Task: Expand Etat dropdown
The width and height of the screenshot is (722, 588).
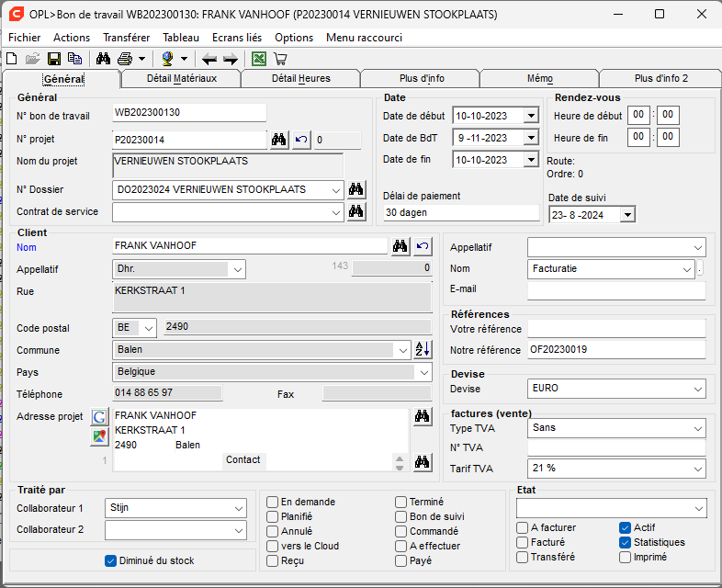Action: [699, 508]
